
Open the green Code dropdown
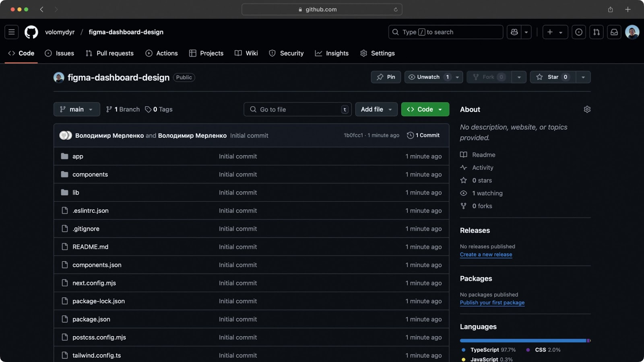click(x=425, y=109)
